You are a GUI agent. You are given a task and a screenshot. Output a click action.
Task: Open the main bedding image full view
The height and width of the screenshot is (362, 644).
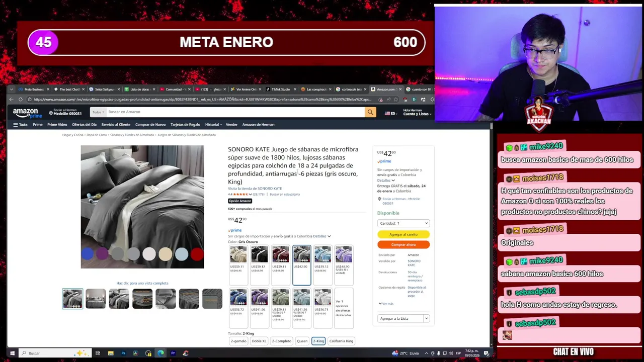point(142,207)
